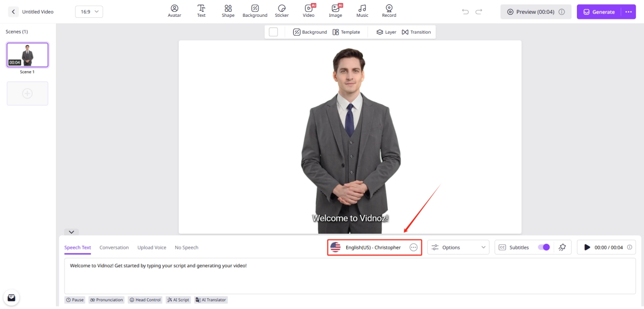This screenshot has height=309, width=644.
Task: Open voice selector English(US) - Christopher
Action: click(373, 247)
